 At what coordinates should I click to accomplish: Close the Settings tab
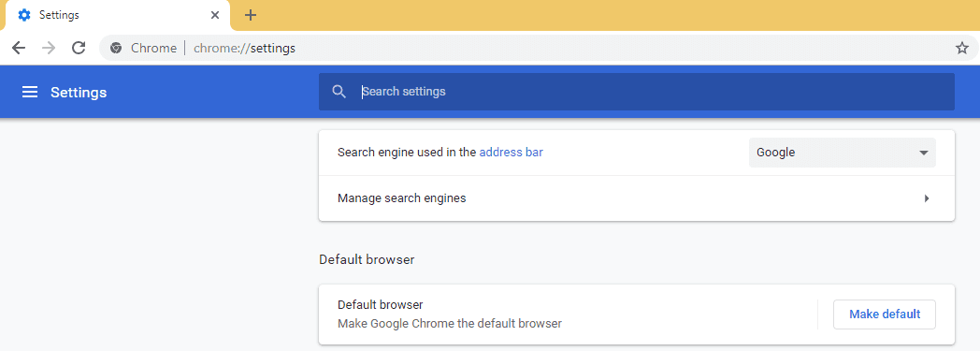click(x=215, y=15)
